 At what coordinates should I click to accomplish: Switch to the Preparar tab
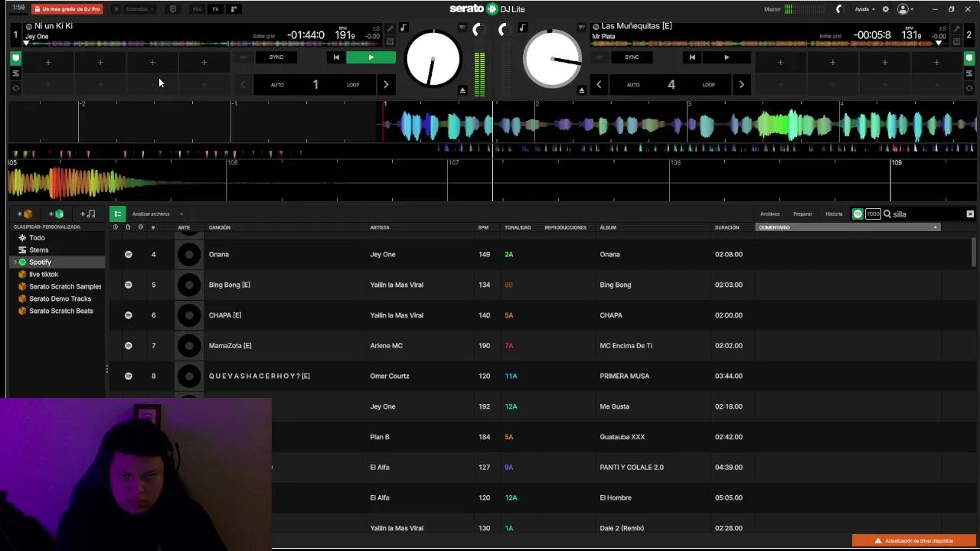802,214
